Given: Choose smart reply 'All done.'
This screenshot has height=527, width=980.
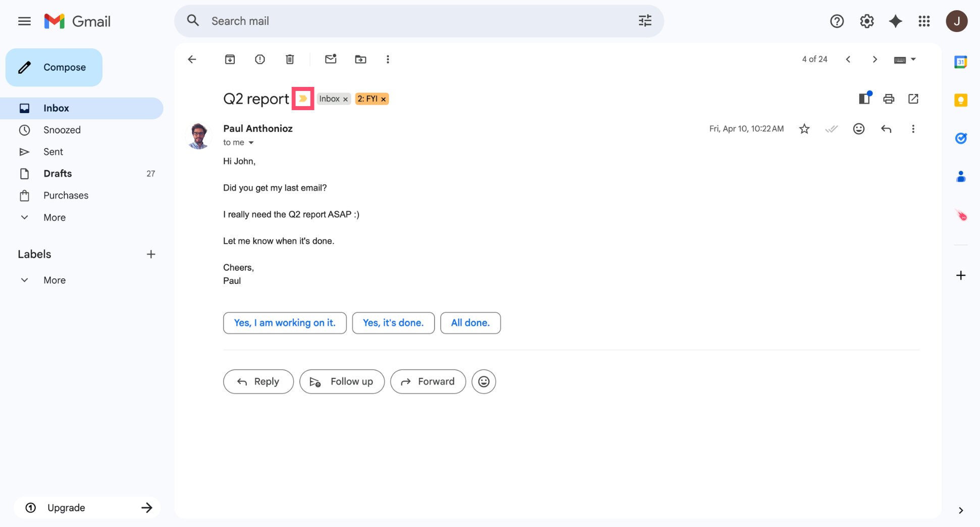Looking at the screenshot, I should pyautogui.click(x=471, y=323).
